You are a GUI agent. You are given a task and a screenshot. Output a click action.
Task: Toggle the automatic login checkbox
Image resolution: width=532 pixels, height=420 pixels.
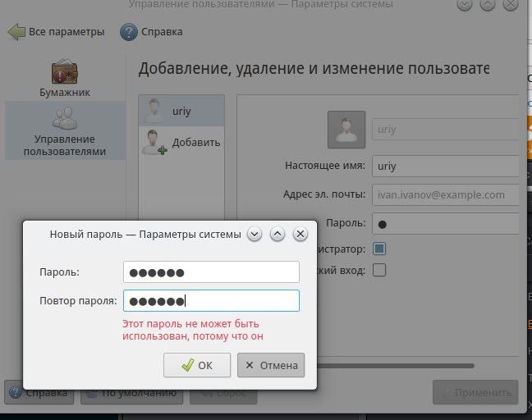pyautogui.click(x=379, y=270)
